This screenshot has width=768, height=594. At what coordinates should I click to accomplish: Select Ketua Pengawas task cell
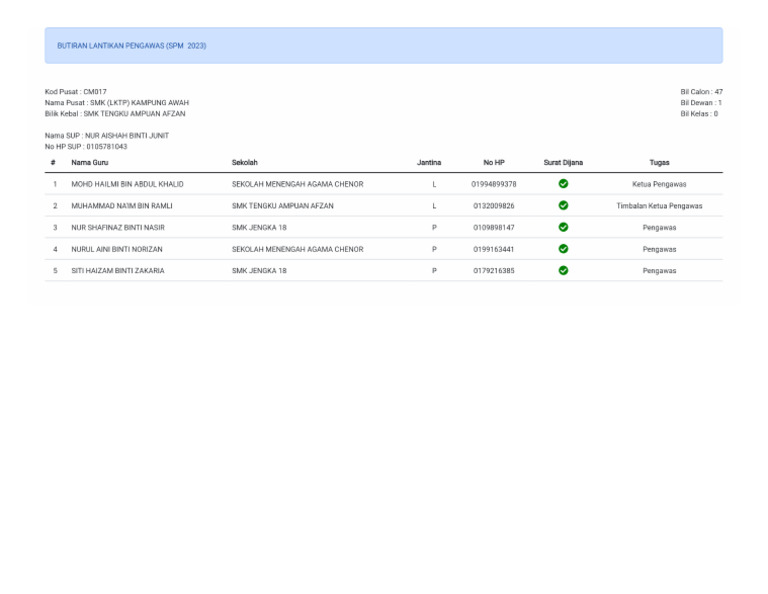pos(659,184)
